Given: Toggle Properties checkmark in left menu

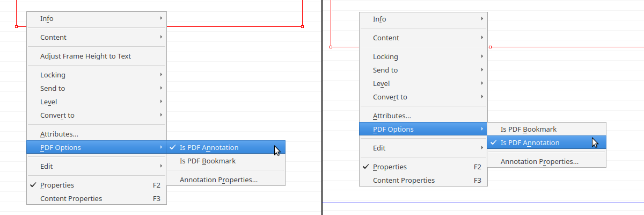Looking at the screenshot, I should click(57, 185).
